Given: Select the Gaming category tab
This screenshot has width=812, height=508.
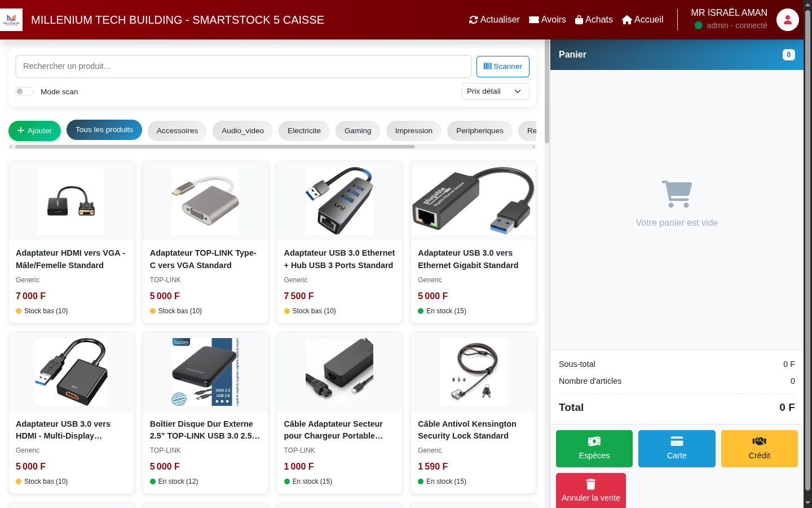Looking at the screenshot, I should tap(358, 130).
